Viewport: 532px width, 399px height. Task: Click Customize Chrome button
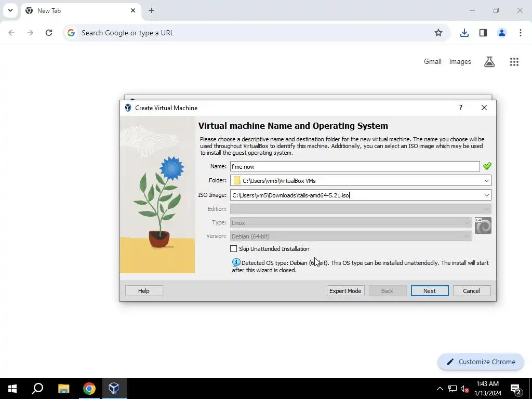pos(481,362)
